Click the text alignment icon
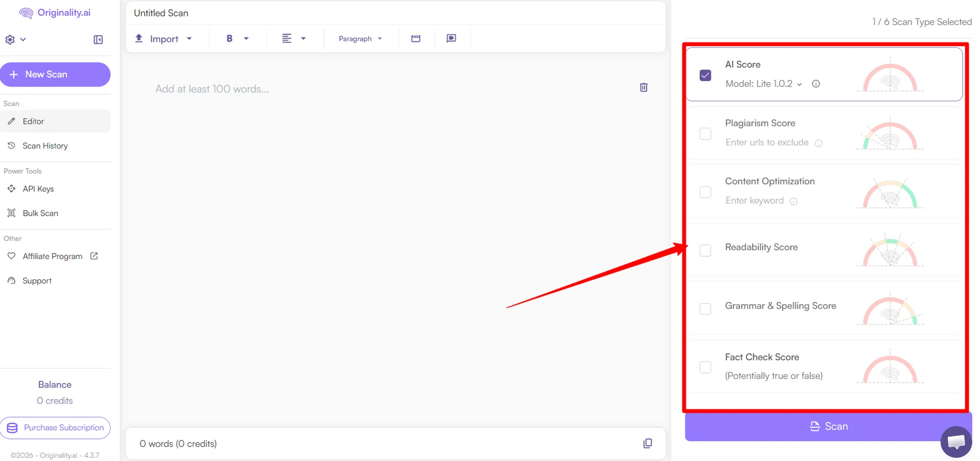This screenshot has width=980, height=461. click(x=287, y=38)
